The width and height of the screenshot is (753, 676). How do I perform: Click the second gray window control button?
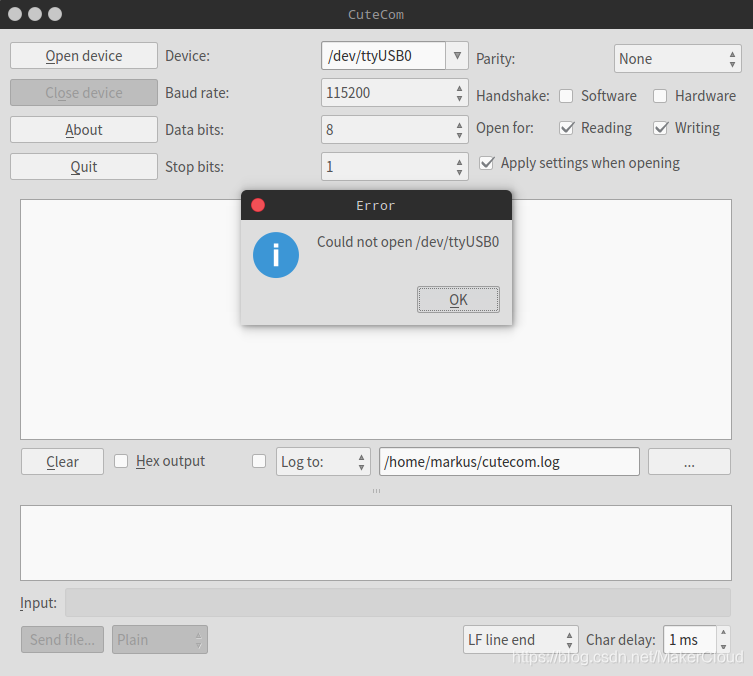(35, 14)
